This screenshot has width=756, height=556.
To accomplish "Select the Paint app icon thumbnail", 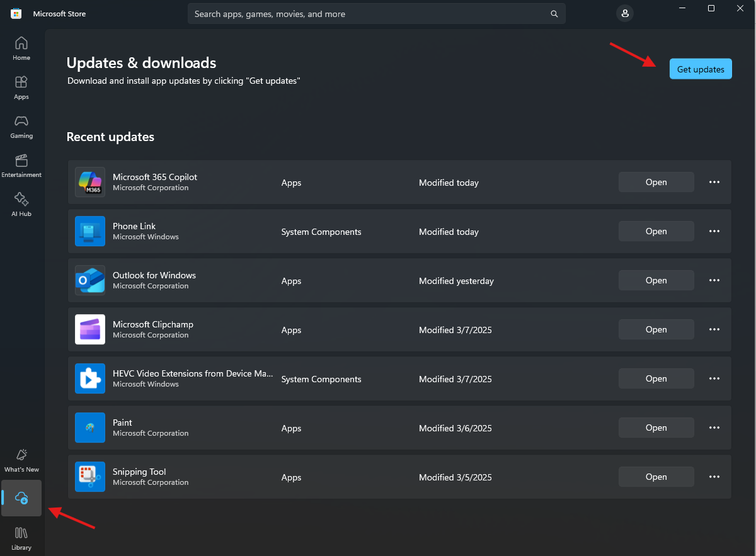I will 90,428.
